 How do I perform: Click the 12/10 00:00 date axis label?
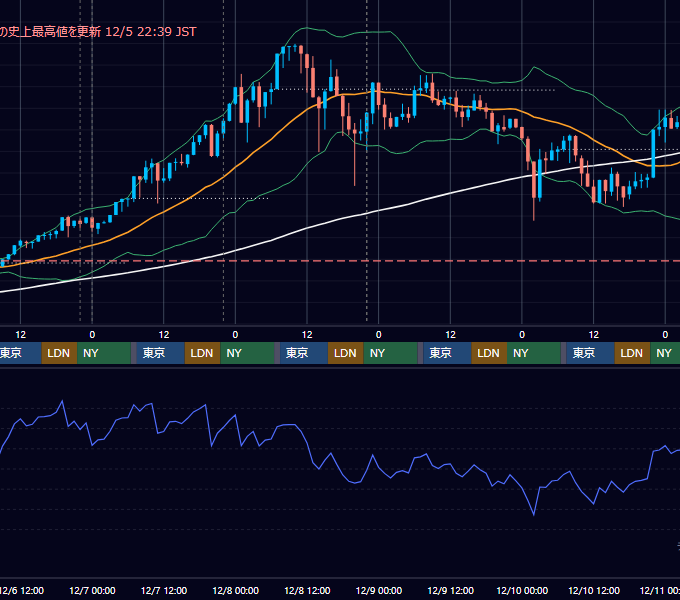(522, 590)
